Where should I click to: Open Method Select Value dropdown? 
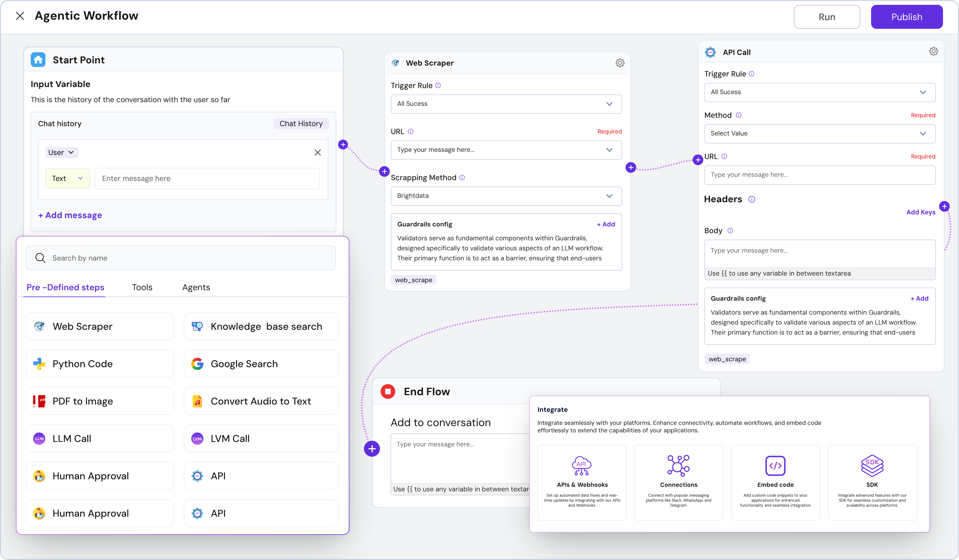click(820, 134)
